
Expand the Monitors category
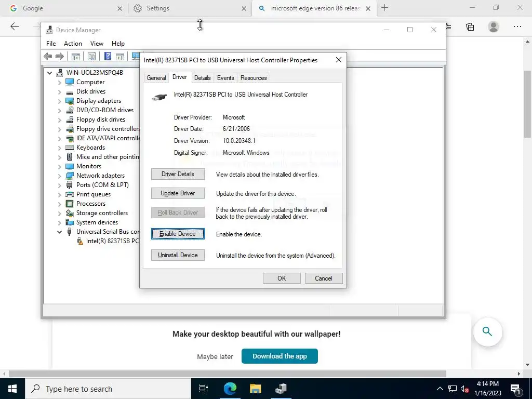(59, 167)
